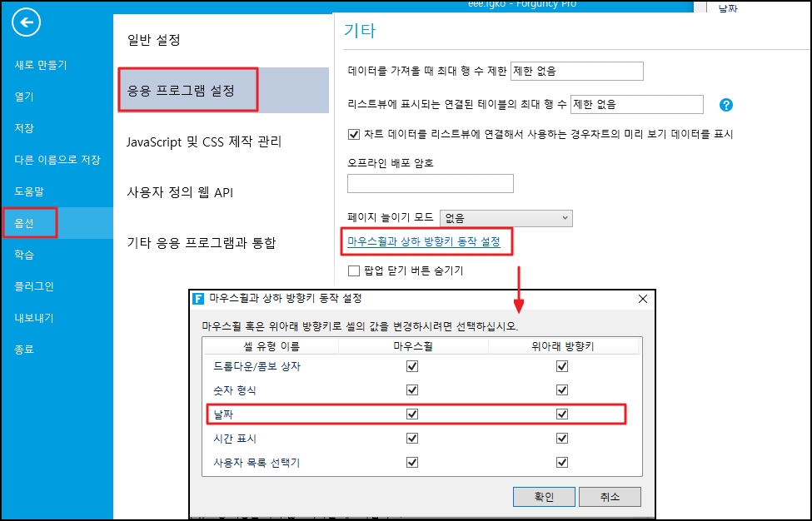The width and height of the screenshot is (812, 521).
Task: Click 마우스휠과 상하 방향키 동작 설정 link
Action: tap(424, 241)
